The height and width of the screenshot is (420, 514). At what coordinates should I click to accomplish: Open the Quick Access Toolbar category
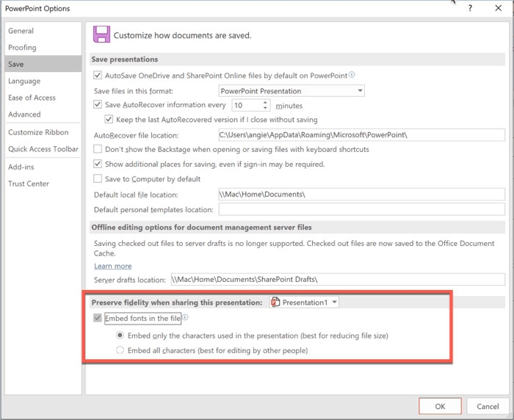(x=43, y=149)
